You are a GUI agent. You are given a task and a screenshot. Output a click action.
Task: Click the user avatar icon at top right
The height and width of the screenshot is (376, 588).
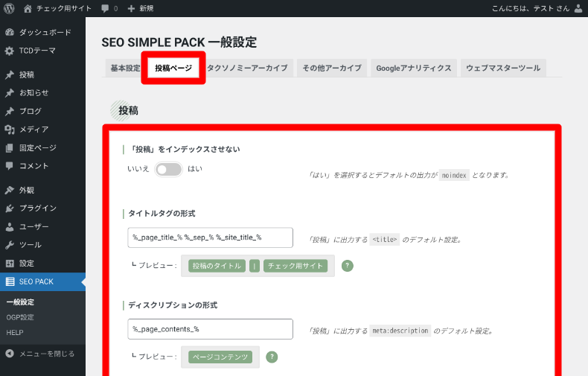[x=578, y=8]
